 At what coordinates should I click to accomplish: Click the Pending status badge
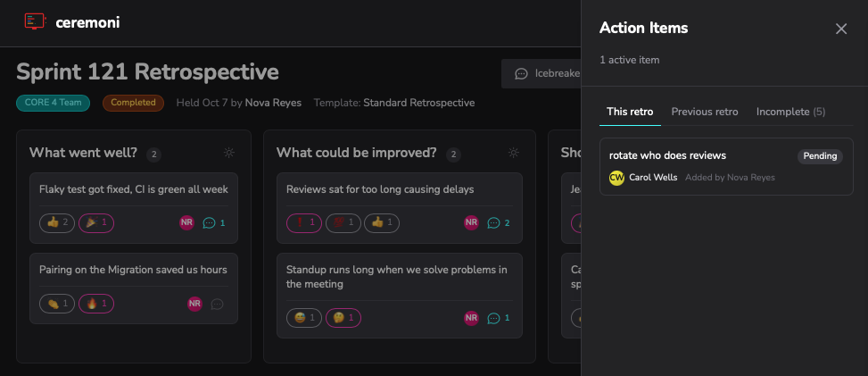820,156
